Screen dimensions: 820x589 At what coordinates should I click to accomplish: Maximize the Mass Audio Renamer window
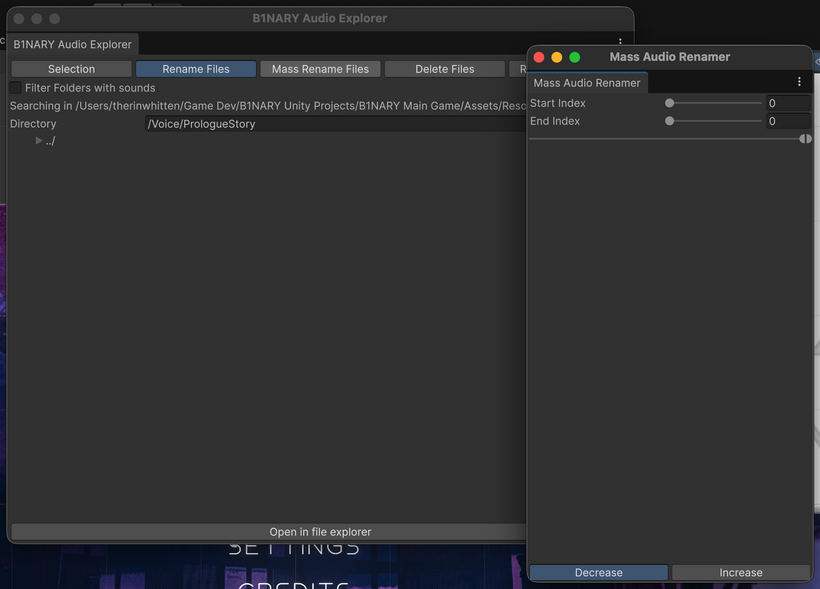575,57
